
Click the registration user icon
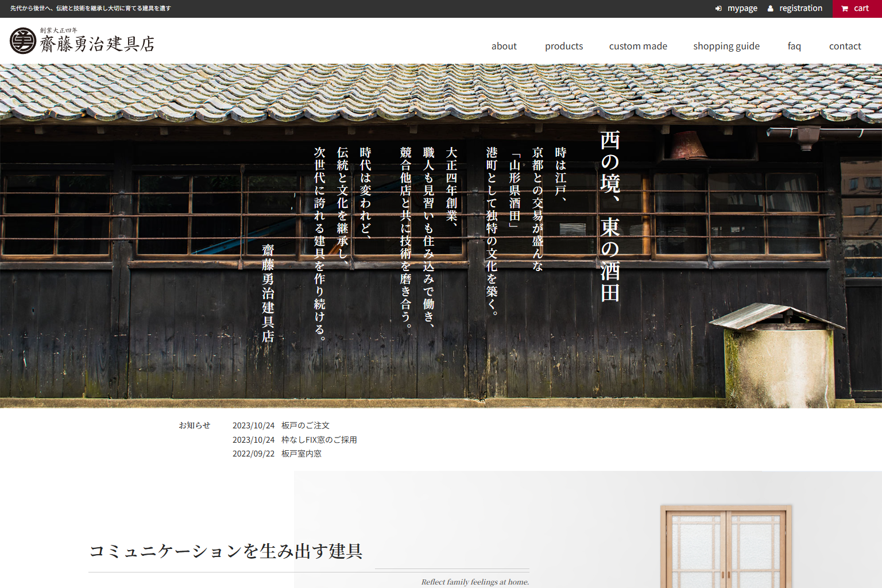coord(771,9)
